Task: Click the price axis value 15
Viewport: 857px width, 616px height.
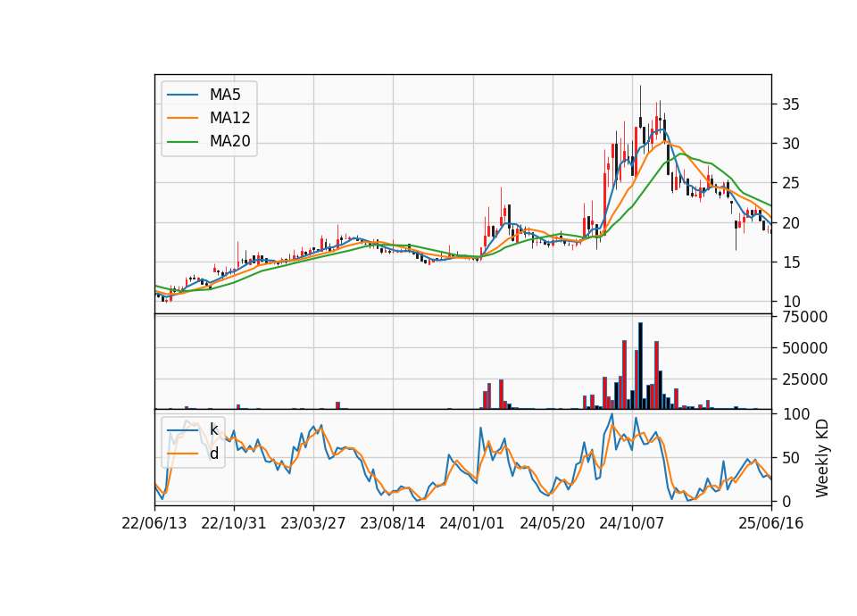Action: click(x=790, y=262)
